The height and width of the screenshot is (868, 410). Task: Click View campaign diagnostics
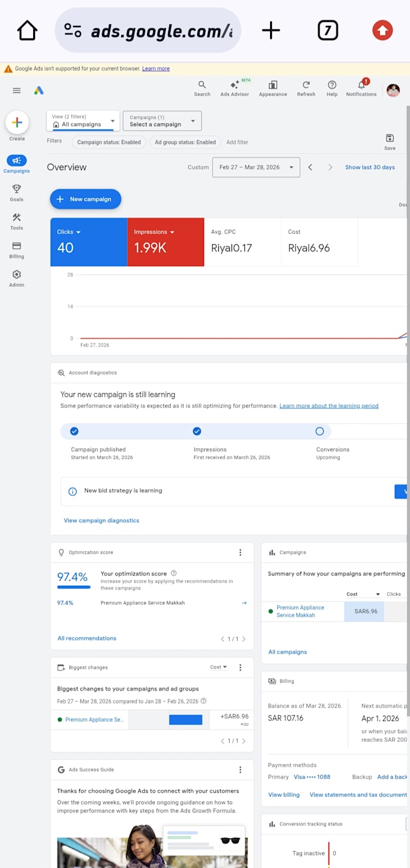click(101, 521)
